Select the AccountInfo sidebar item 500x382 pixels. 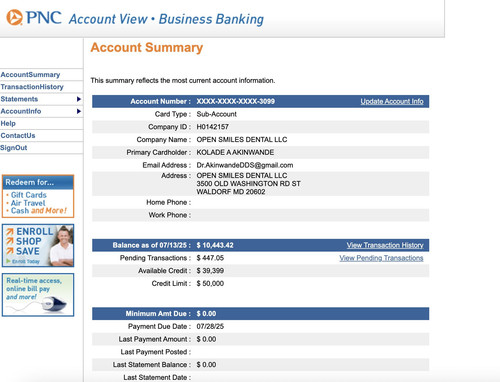[21, 111]
